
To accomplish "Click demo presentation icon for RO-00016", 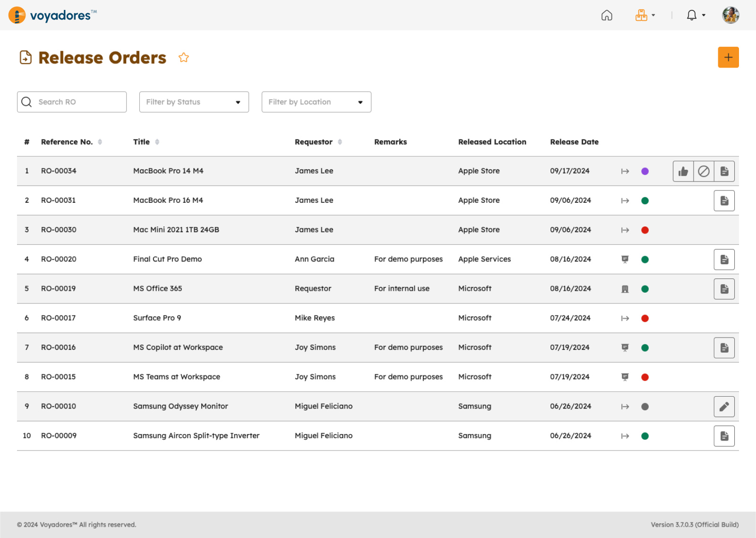I will (625, 347).
